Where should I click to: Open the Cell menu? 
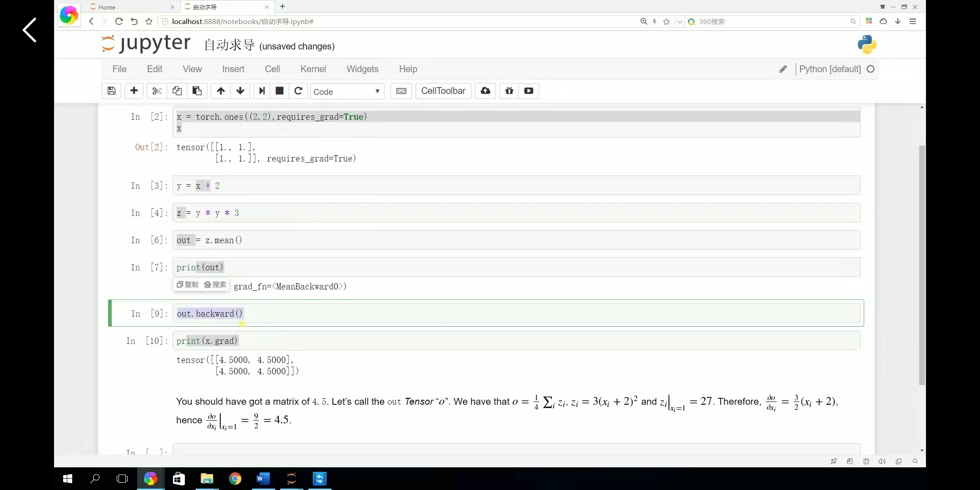click(272, 69)
